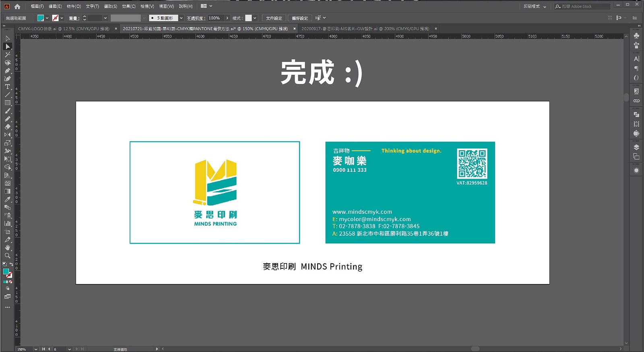Select the Paintbrush tool
The width and height of the screenshot is (644, 352).
(7, 111)
